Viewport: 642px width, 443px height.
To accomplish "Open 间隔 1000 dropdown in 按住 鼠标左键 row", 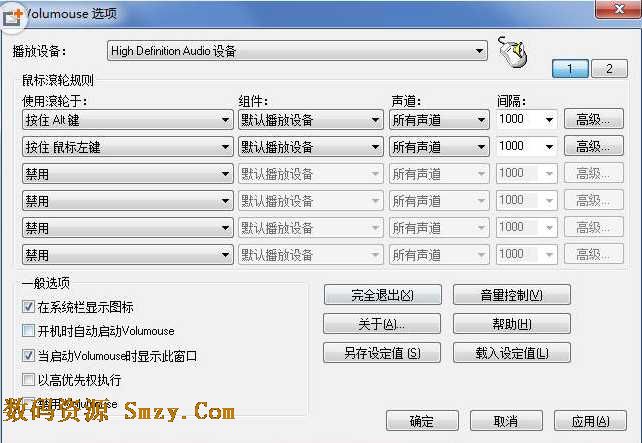I will click(527, 147).
